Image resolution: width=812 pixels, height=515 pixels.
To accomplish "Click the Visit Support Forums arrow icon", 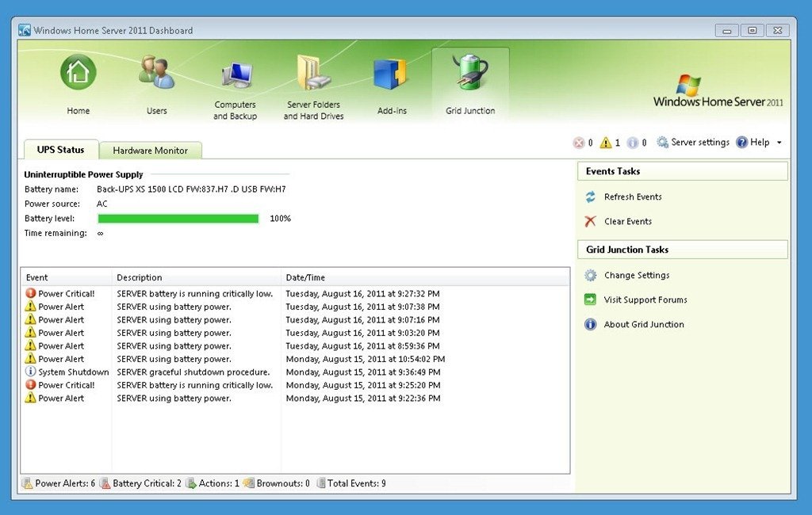I will 590,299.
